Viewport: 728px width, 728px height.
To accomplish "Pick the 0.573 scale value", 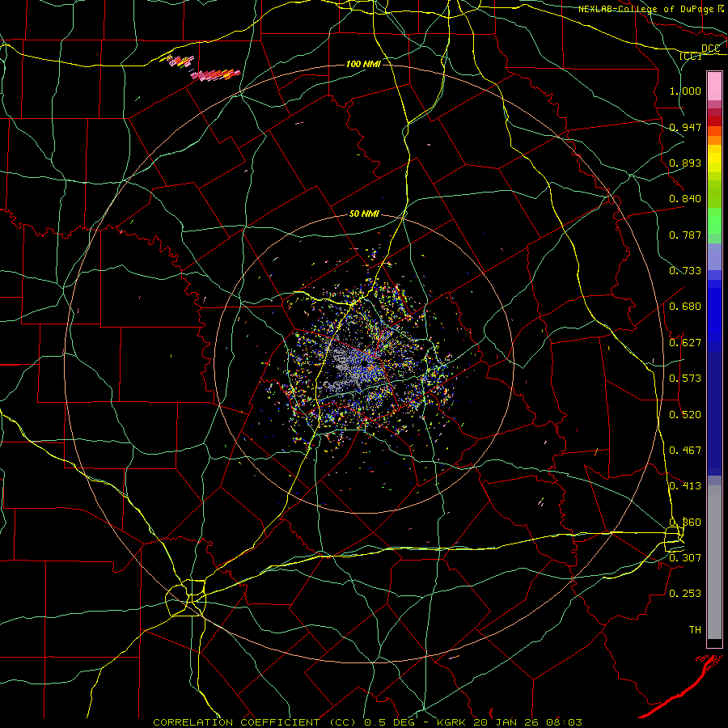I will point(685,379).
